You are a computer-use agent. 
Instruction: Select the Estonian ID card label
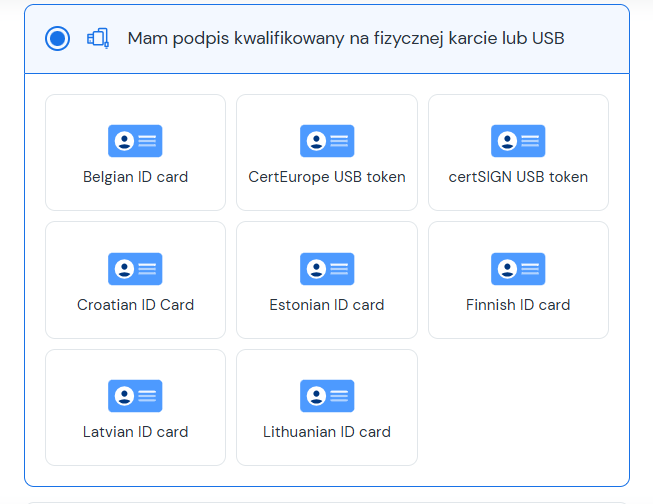(x=327, y=305)
